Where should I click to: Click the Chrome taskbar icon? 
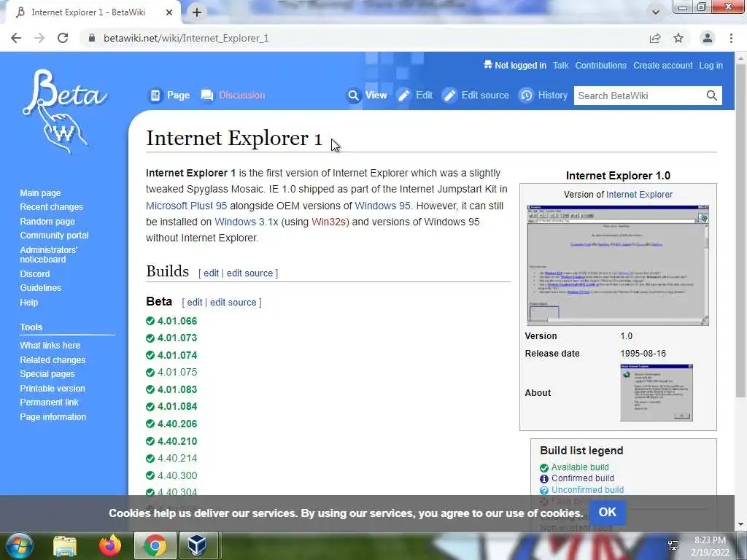point(155,545)
